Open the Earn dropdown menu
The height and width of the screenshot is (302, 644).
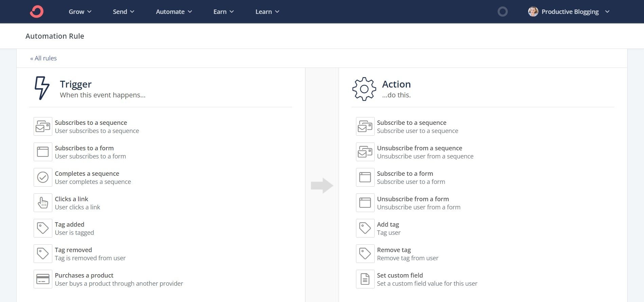[x=223, y=12]
